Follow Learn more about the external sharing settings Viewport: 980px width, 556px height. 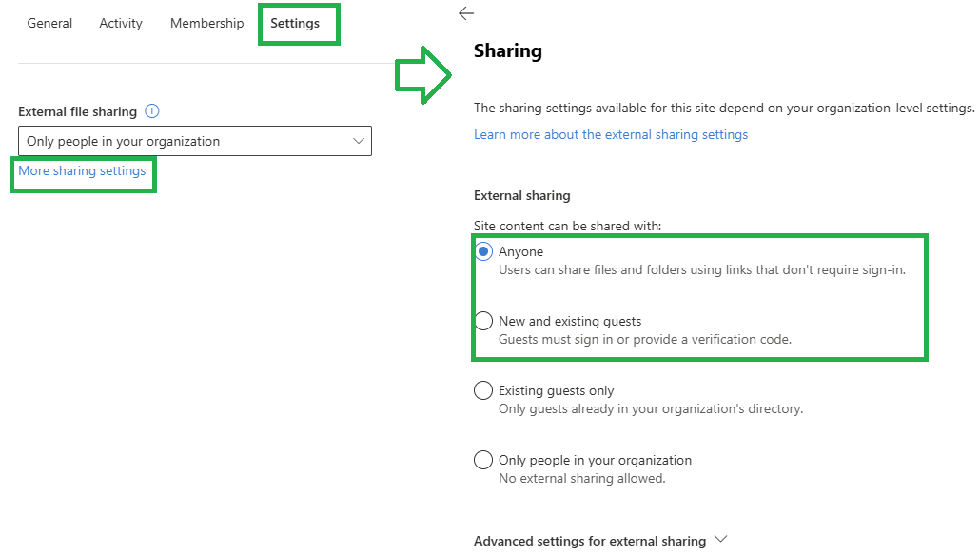click(611, 134)
